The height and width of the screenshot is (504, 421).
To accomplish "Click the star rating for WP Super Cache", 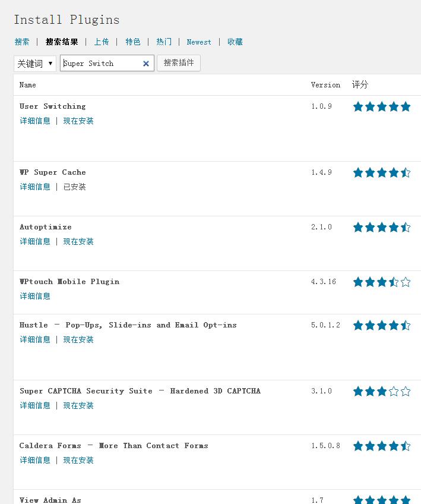I will point(382,172).
